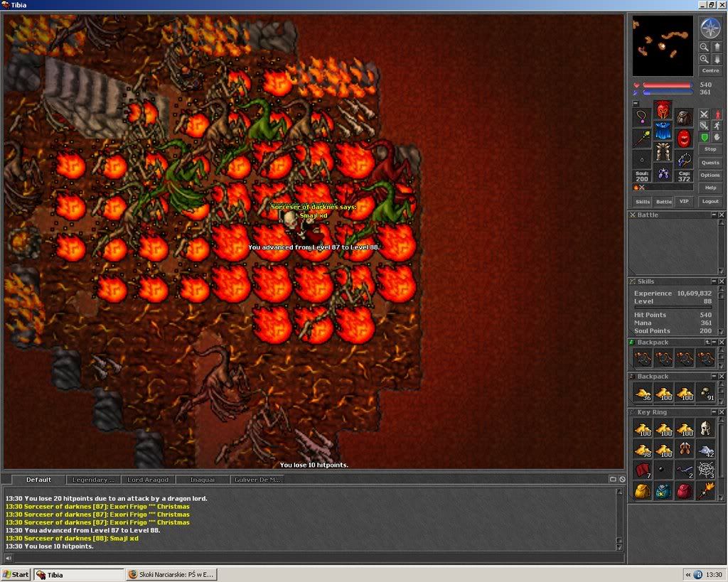Toggle chat volume speaker icon
728x582 pixels.
(8, 558)
